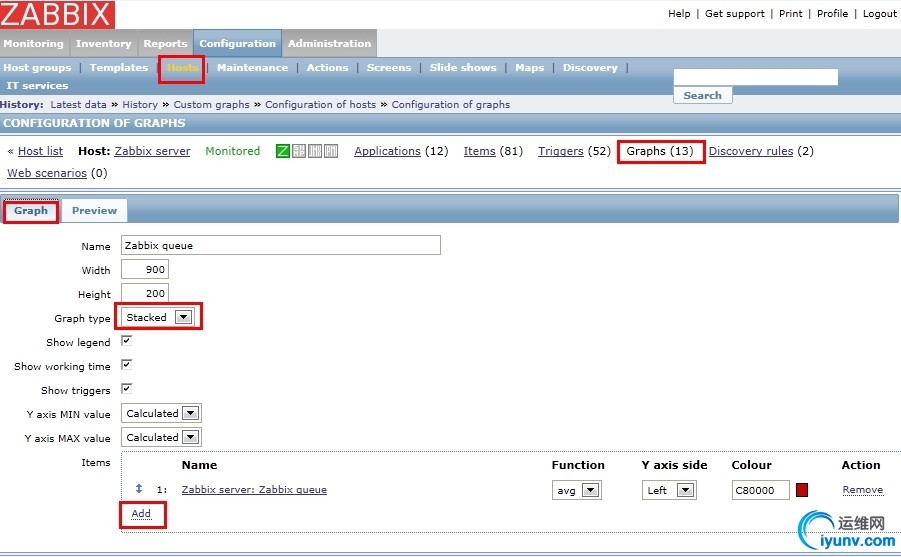Image resolution: width=901 pixels, height=557 pixels.
Task: Click the Colour hex input field
Action: coord(760,490)
